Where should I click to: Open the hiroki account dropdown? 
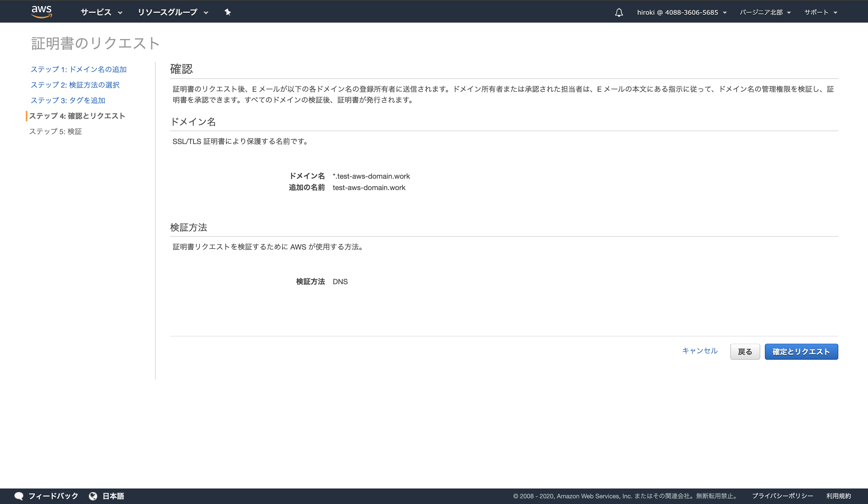click(681, 12)
